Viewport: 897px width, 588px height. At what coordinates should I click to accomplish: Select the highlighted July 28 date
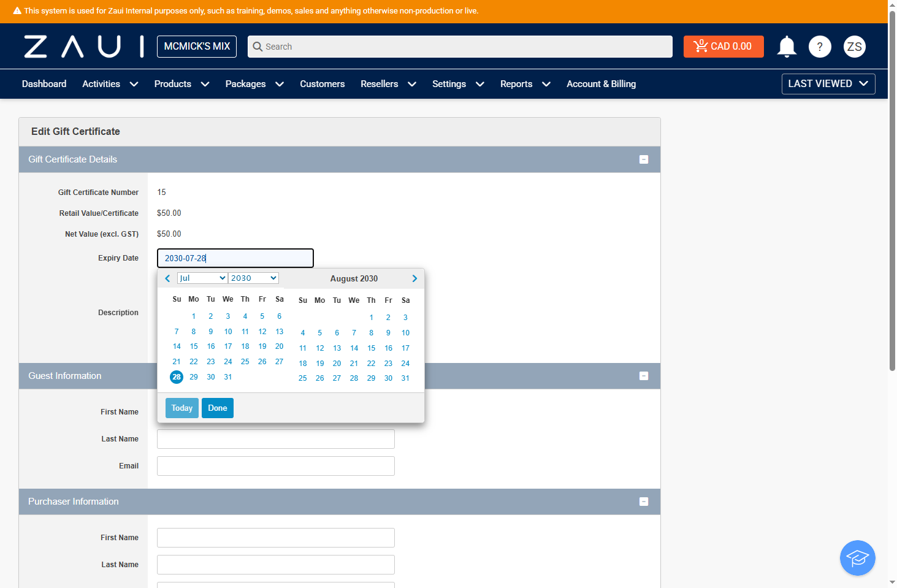[177, 377]
